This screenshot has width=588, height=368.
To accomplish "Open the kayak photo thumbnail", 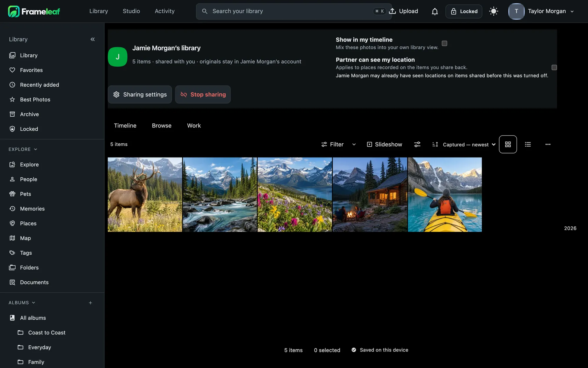I will [445, 195].
